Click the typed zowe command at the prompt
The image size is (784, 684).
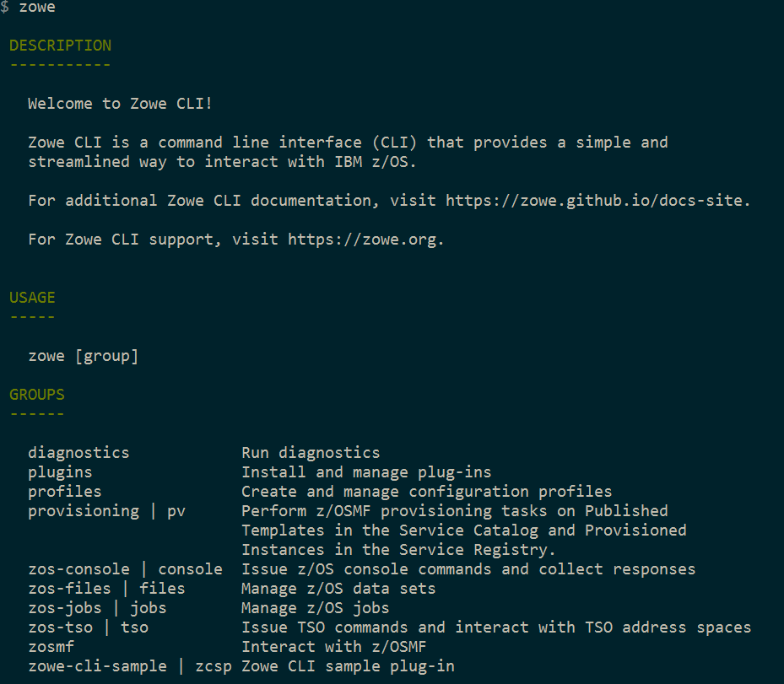point(37,8)
